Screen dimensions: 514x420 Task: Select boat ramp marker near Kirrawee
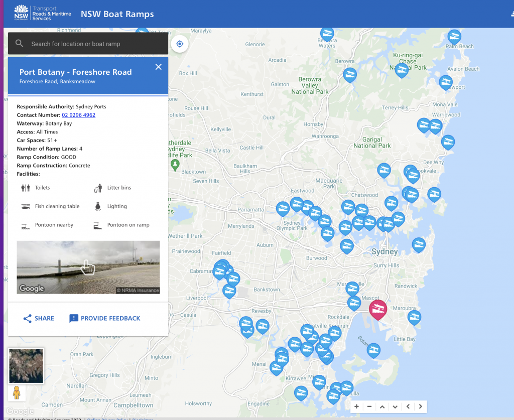tap(301, 392)
